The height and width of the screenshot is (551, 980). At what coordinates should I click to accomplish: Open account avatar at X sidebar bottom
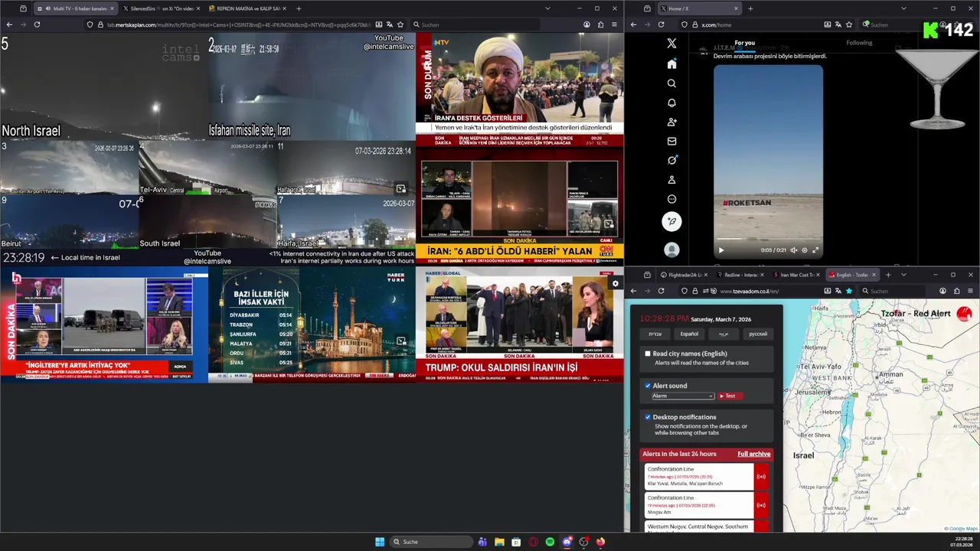click(671, 249)
